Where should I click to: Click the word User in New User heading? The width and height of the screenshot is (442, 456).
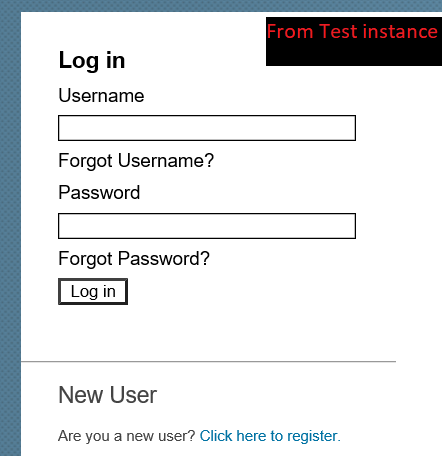(x=133, y=395)
